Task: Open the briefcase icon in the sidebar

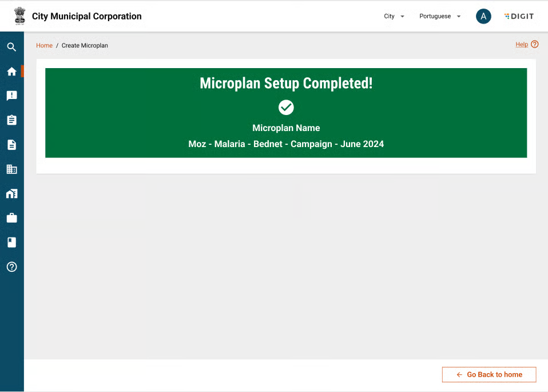Action: tap(11, 218)
